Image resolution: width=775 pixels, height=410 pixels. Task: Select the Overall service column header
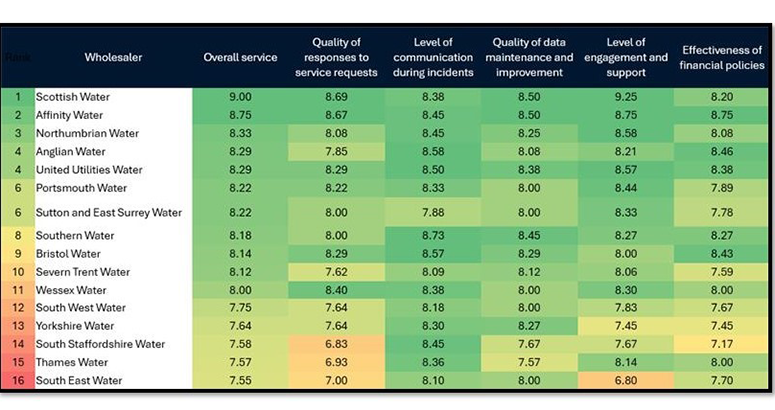[x=240, y=58]
